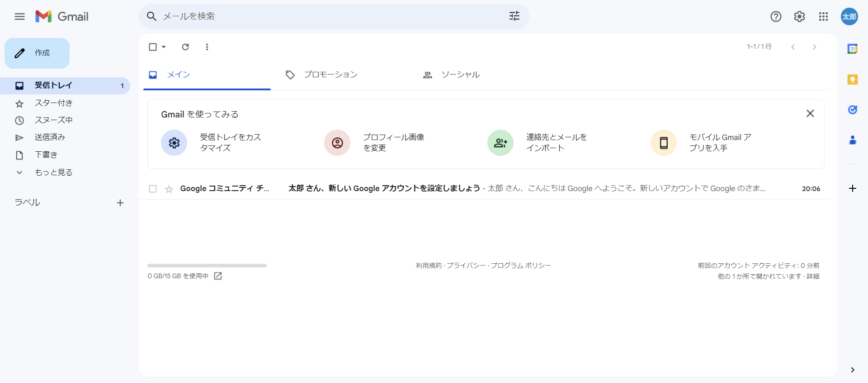Image resolution: width=868 pixels, height=383 pixels.
Task: Open Google Calendar side panel
Action: pyautogui.click(x=852, y=49)
